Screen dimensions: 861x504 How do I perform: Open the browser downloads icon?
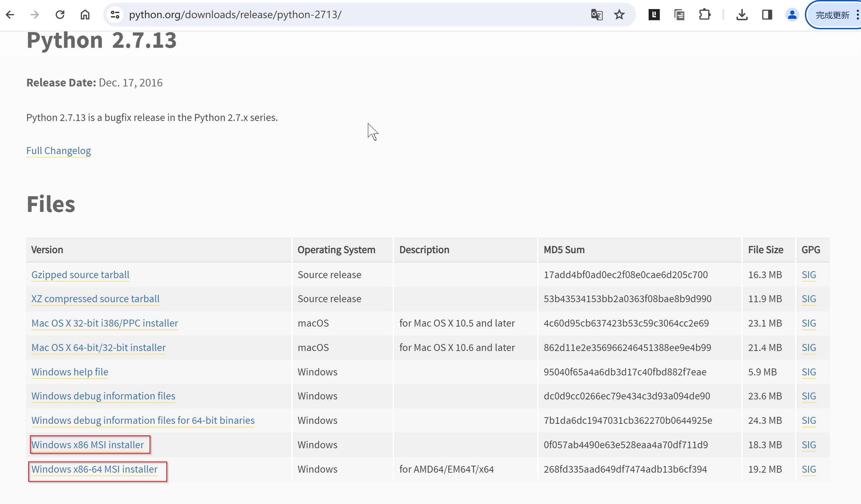click(742, 15)
